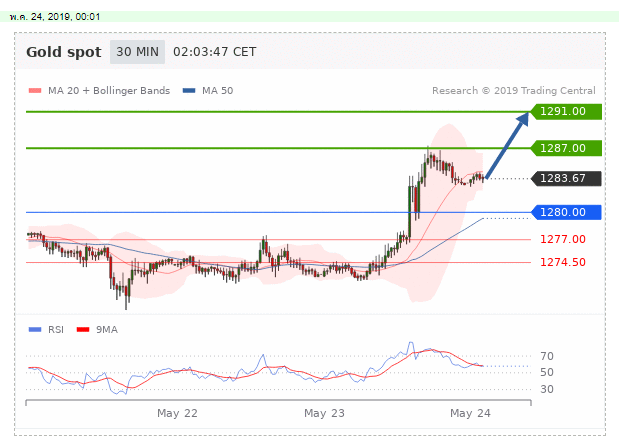This screenshot has width=619, height=447.
Task: Click the blue MA 50 legend swatch
Action: point(189,91)
